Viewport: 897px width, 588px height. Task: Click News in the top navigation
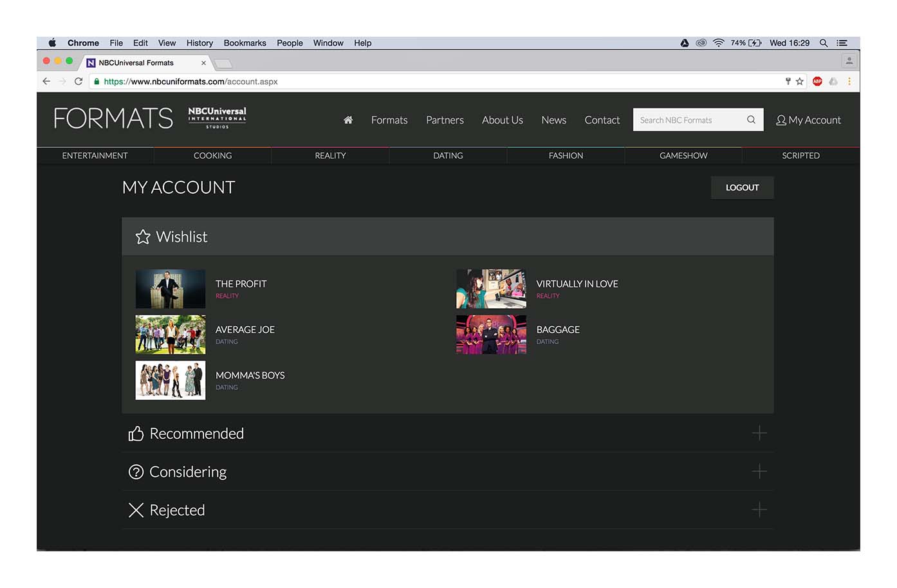(x=554, y=120)
